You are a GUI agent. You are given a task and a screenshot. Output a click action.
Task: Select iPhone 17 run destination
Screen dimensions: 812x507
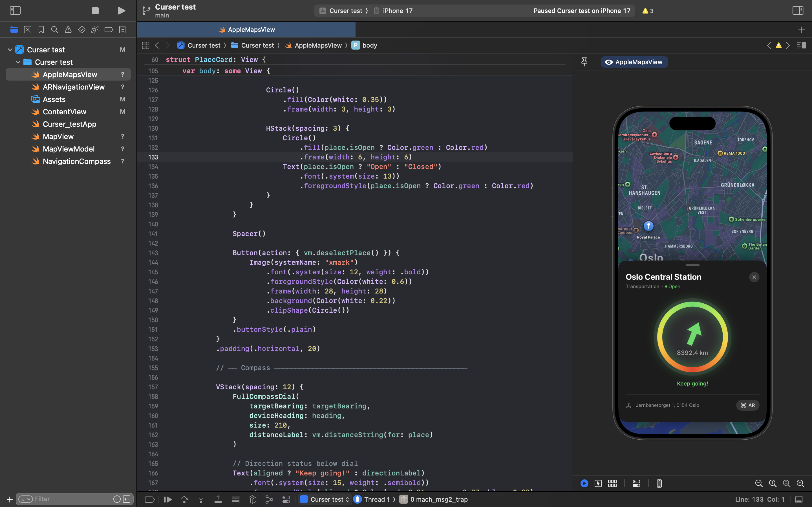[x=397, y=10]
